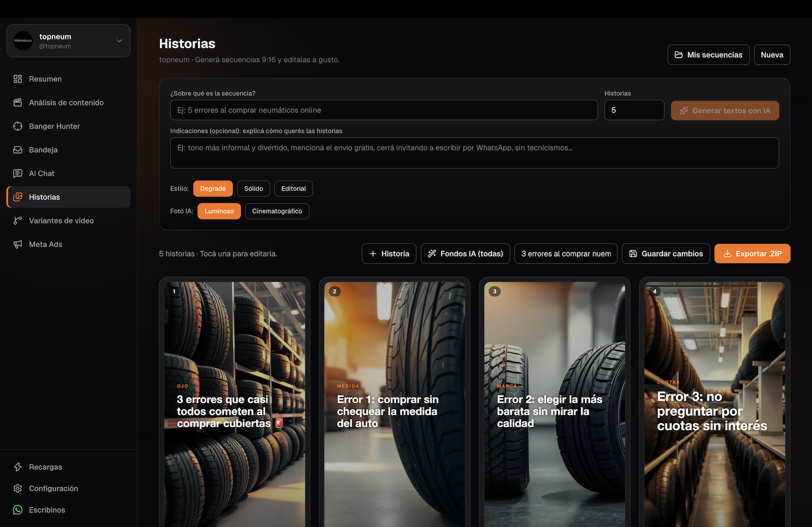Screen dimensions: 812x527
Task: Click the WhatsApp icon beside Escribinos
Action: (18, 510)
